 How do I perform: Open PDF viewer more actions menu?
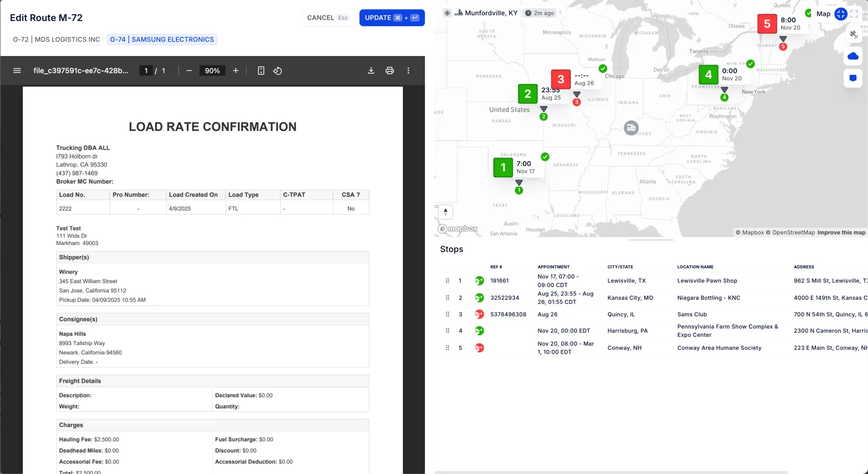(408, 70)
